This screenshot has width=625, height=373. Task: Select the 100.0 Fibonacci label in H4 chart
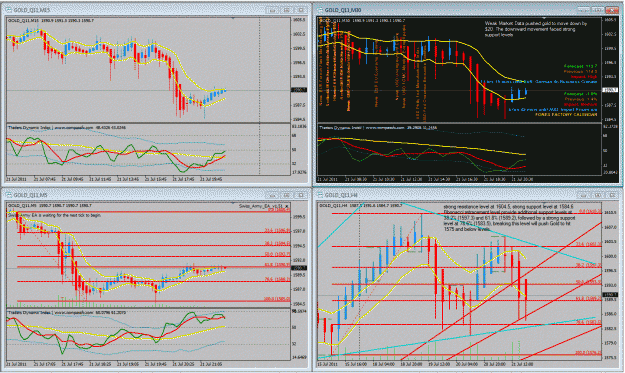[x=588, y=353]
